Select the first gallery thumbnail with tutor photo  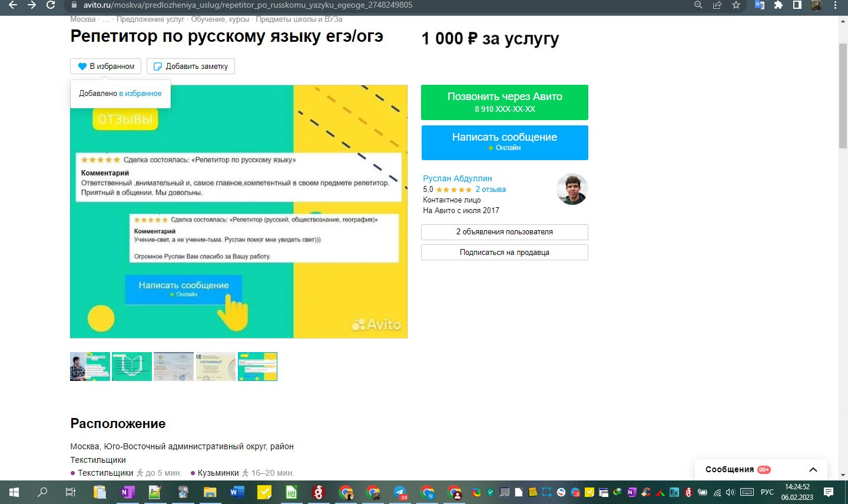(90, 367)
